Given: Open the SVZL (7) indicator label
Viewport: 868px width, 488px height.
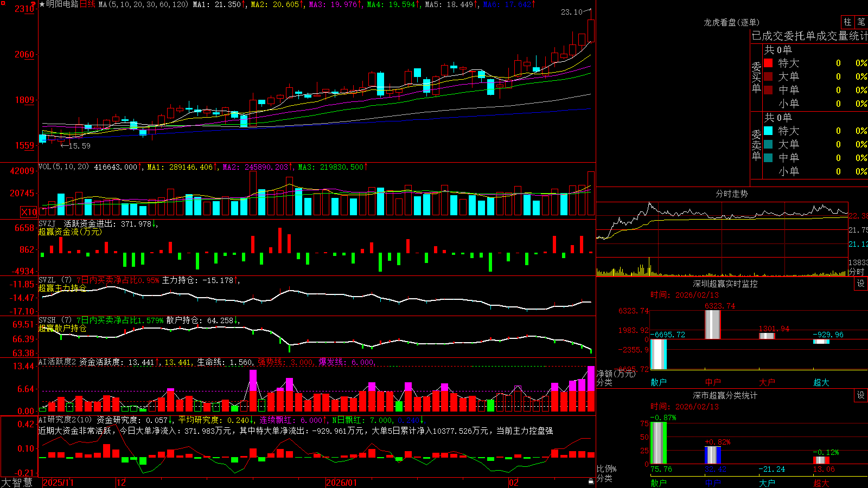Looking at the screenshot, I should [x=55, y=280].
